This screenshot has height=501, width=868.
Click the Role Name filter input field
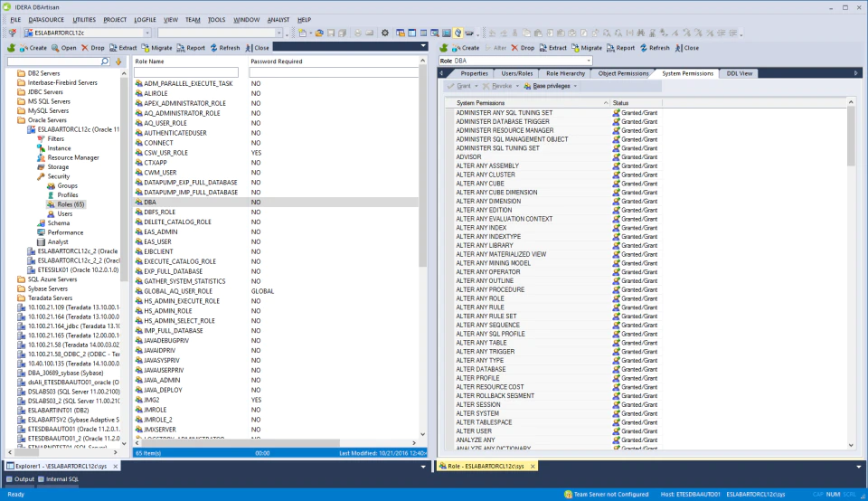[186, 72]
